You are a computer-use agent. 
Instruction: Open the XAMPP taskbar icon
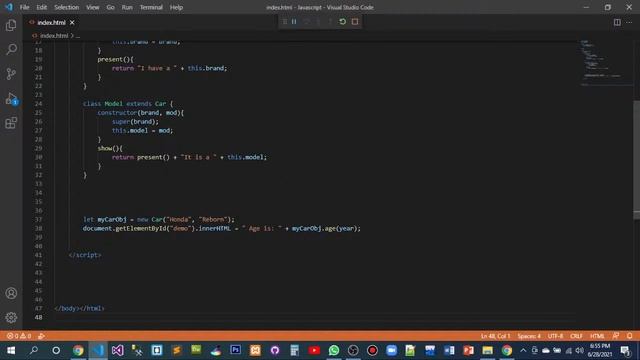[255, 350]
